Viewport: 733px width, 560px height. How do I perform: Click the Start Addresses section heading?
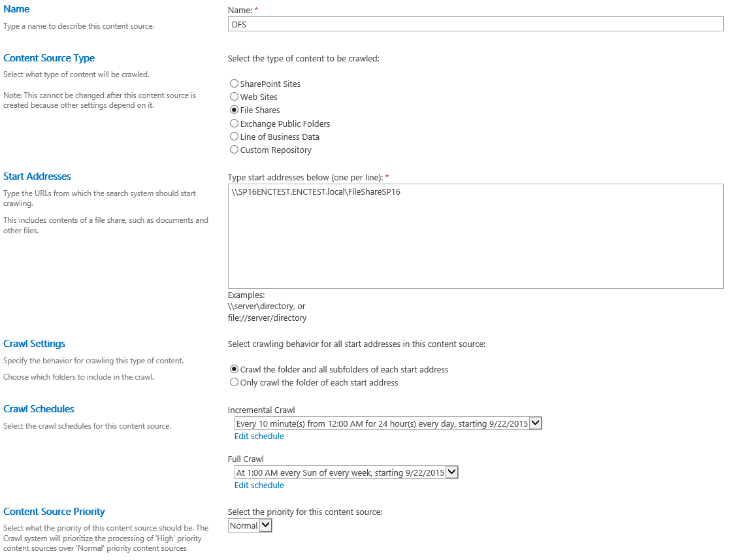[x=37, y=176]
